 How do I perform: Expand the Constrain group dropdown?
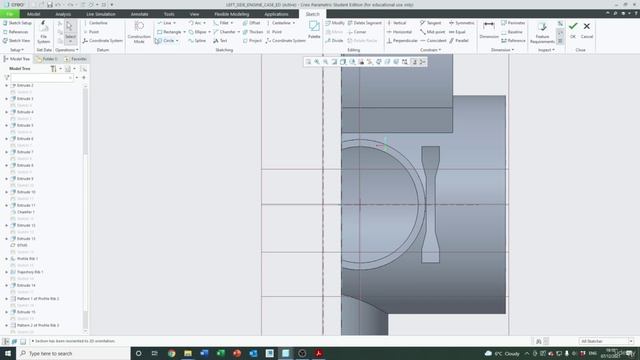430,50
